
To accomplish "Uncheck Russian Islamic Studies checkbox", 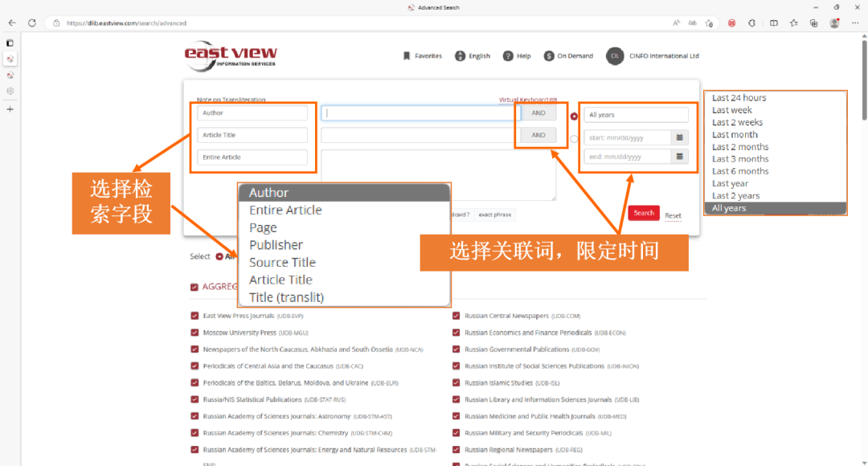I will 457,382.
